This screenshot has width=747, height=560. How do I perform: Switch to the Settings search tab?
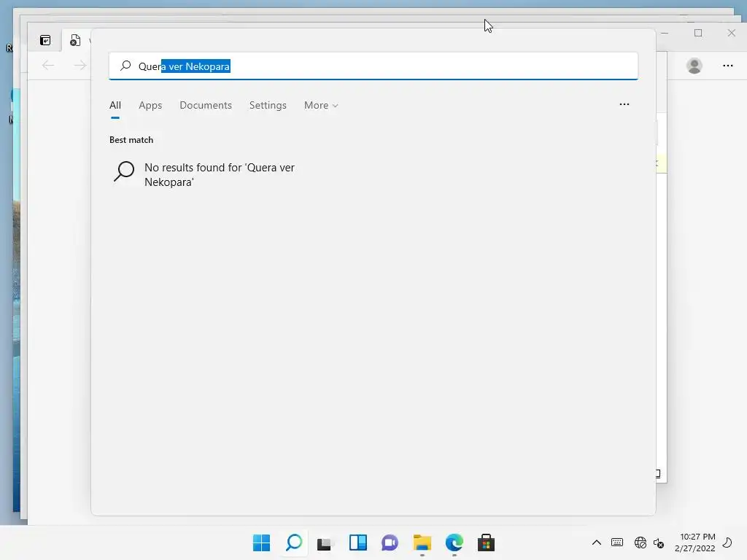pos(268,105)
